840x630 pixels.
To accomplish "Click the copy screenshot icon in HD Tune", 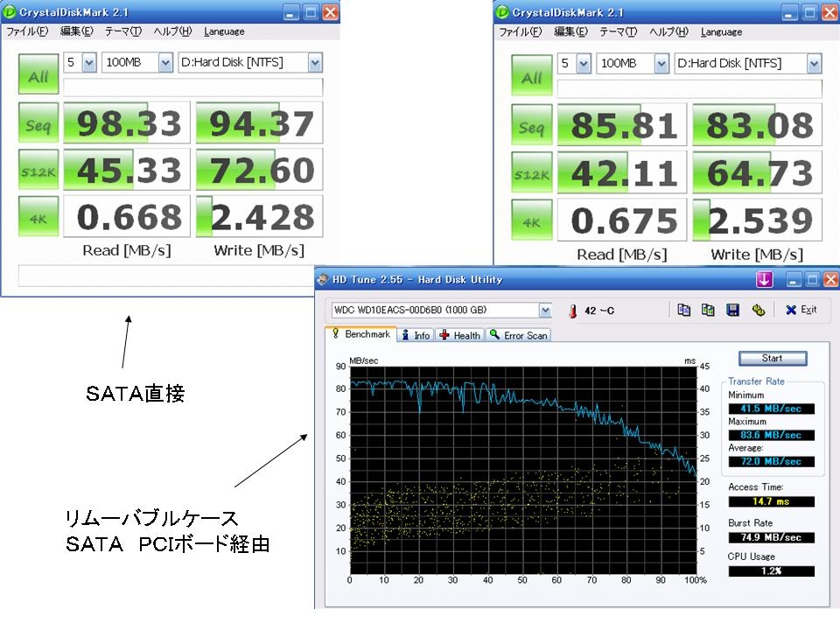I will 708,310.
